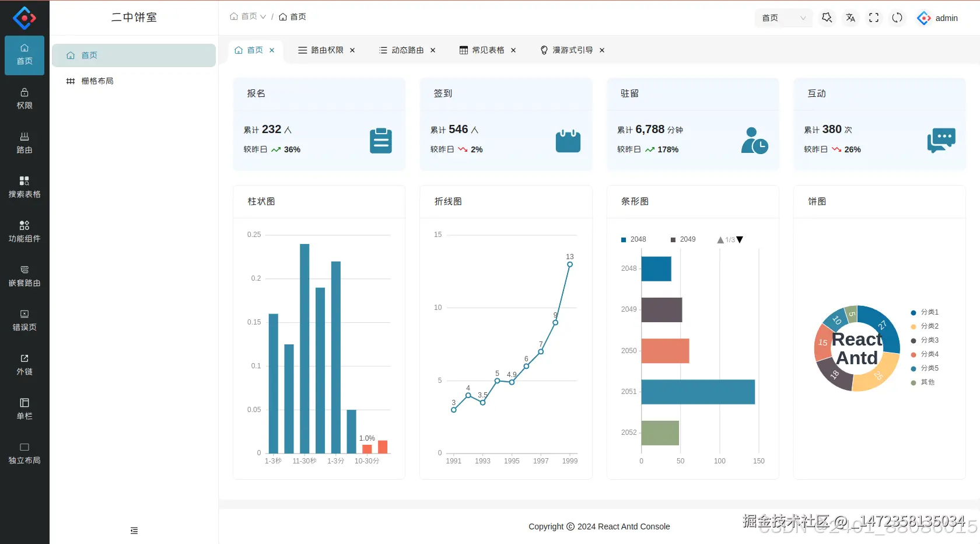Click the chat bubble icon in 互动 card

(x=942, y=141)
